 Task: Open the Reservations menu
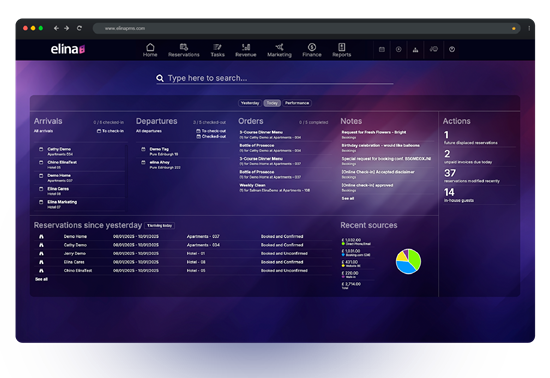tap(183, 50)
